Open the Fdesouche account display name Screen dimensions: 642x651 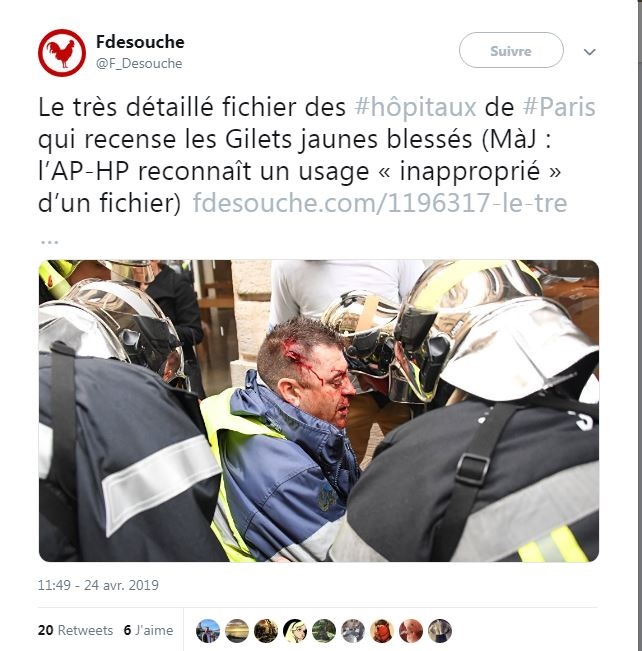140,42
